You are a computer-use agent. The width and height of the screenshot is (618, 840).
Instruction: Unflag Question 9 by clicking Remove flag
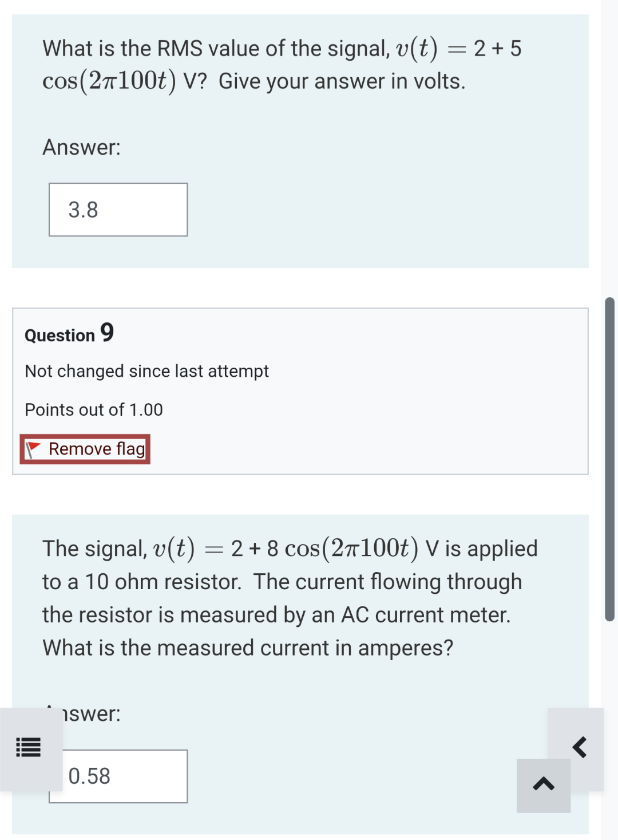pos(85,449)
